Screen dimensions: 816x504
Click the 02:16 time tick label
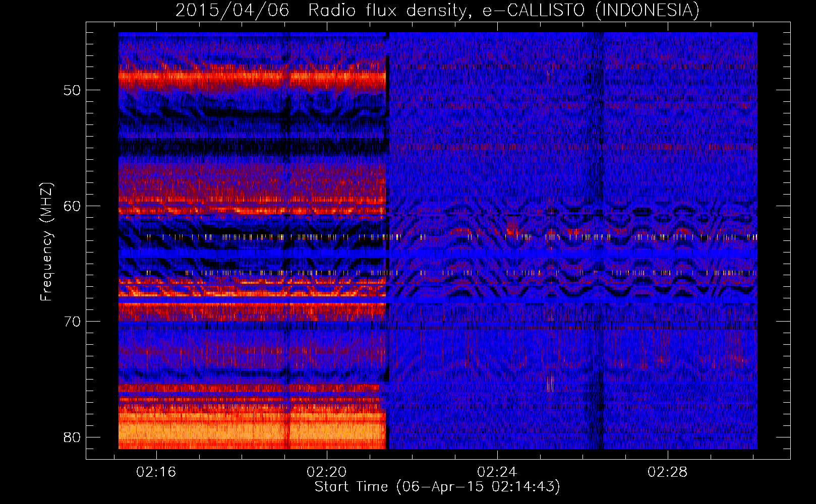tap(156, 472)
